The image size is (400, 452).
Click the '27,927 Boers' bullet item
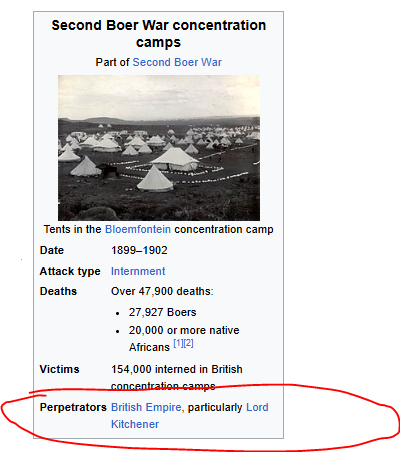tap(163, 312)
